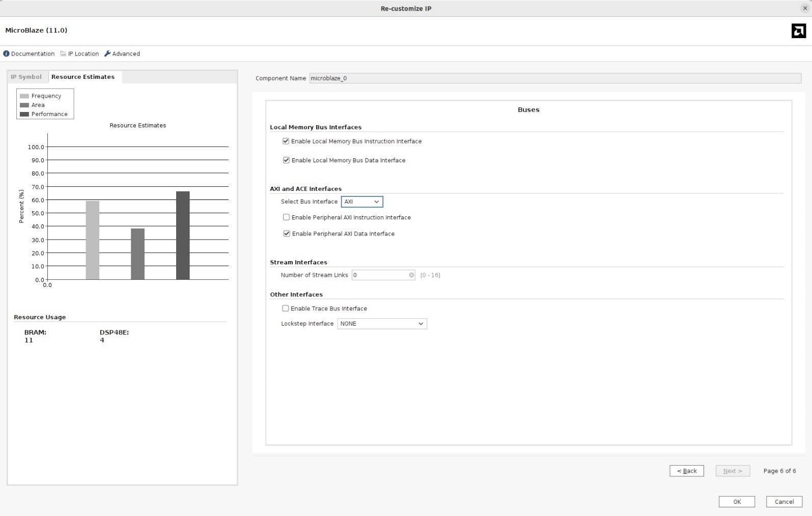812x516 pixels.
Task: Click the Back button
Action: (687, 471)
